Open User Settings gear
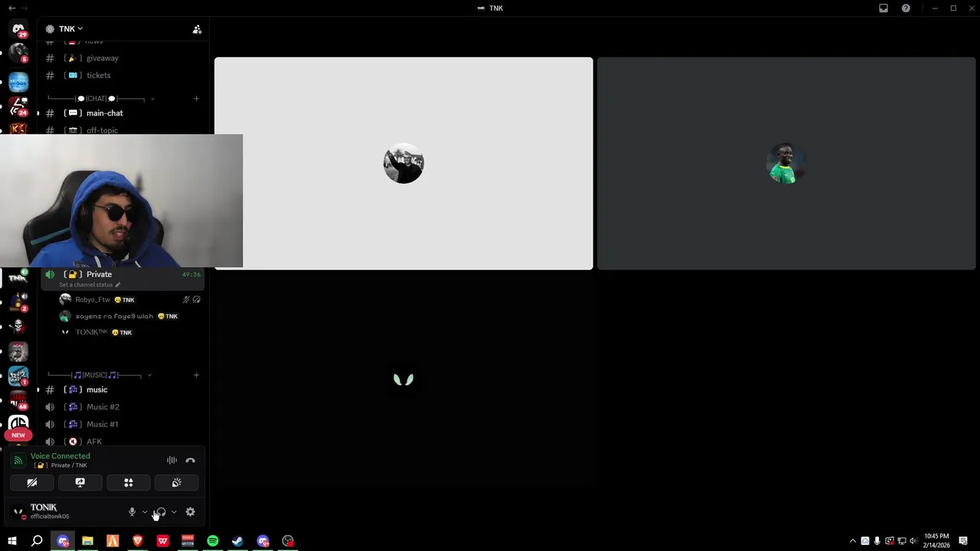The width and height of the screenshot is (980, 551). coord(190,512)
